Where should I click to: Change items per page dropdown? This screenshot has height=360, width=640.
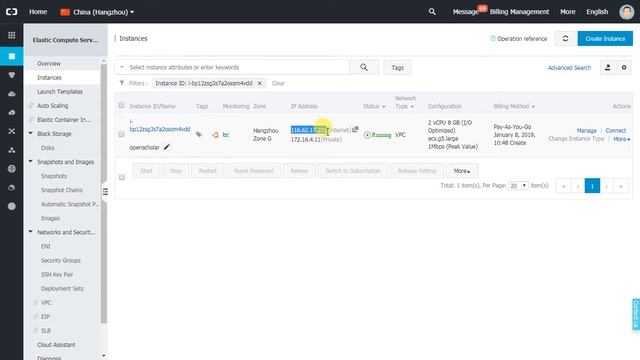(518, 186)
